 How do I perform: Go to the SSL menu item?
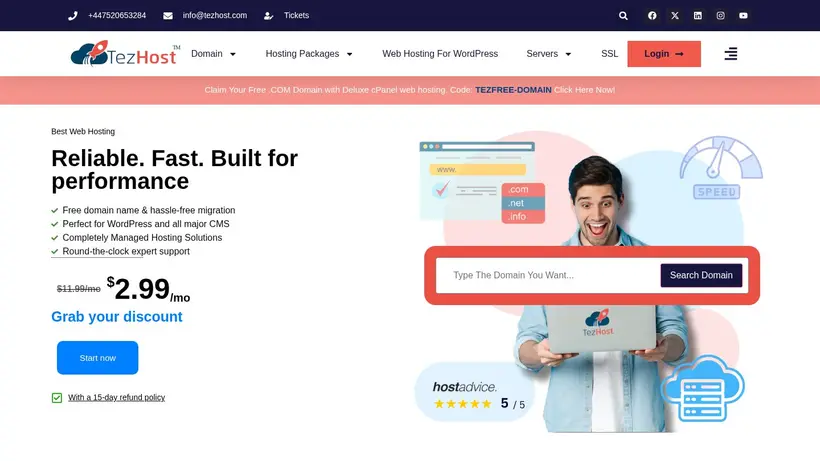[x=609, y=54]
